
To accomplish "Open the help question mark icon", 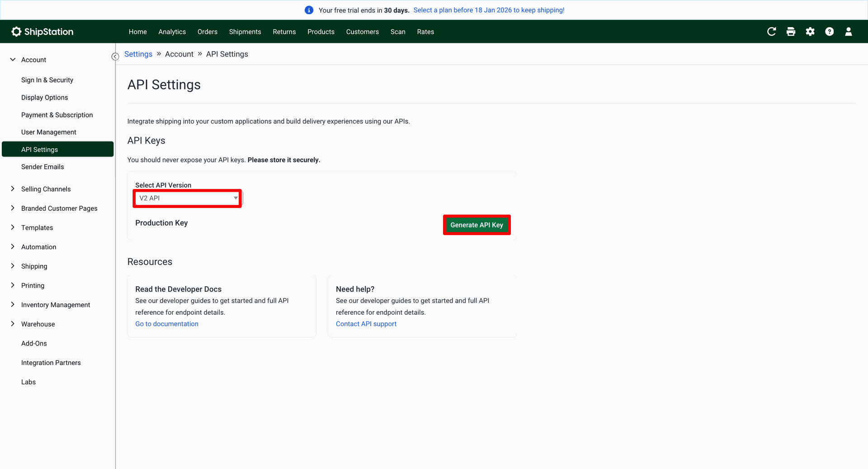I will [x=830, y=32].
